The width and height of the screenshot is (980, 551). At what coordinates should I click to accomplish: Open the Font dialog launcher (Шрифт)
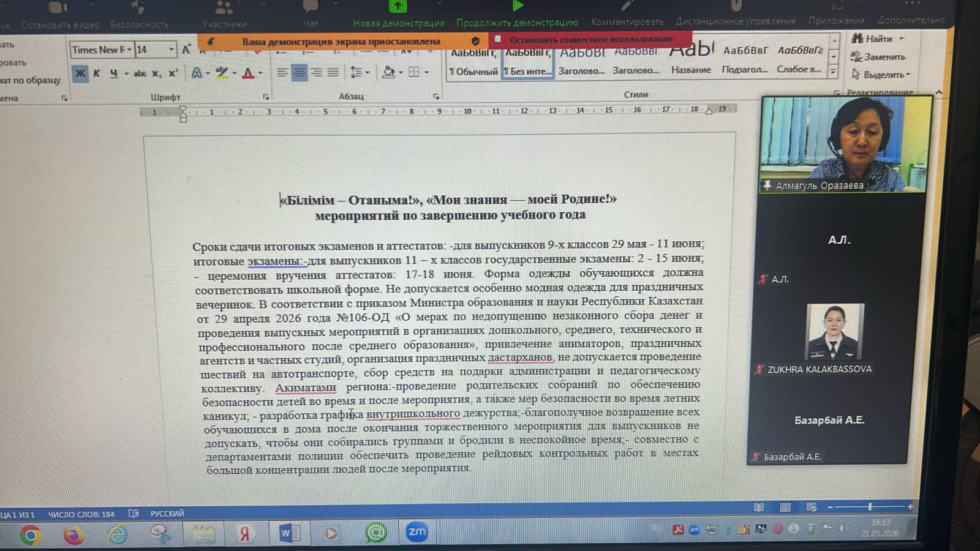(x=266, y=97)
